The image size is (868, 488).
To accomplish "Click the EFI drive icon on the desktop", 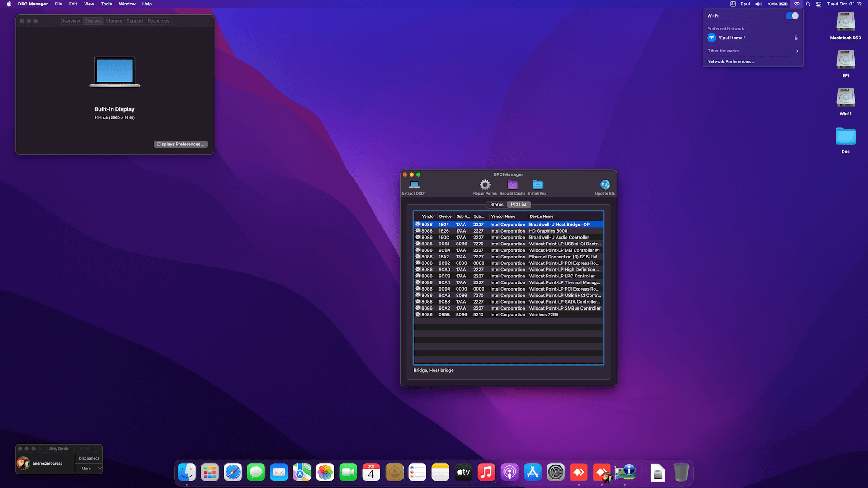I will [845, 60].
